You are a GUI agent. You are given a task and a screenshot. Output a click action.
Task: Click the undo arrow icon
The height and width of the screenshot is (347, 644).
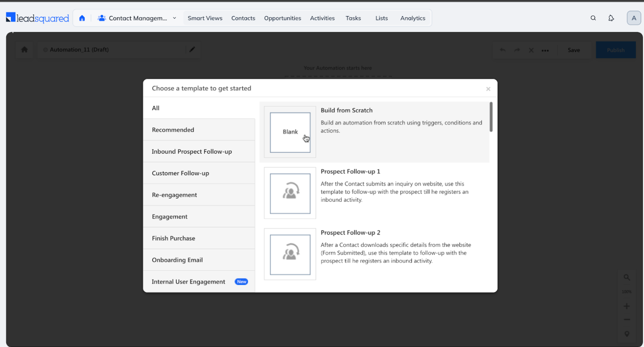(x=502, y=50)
